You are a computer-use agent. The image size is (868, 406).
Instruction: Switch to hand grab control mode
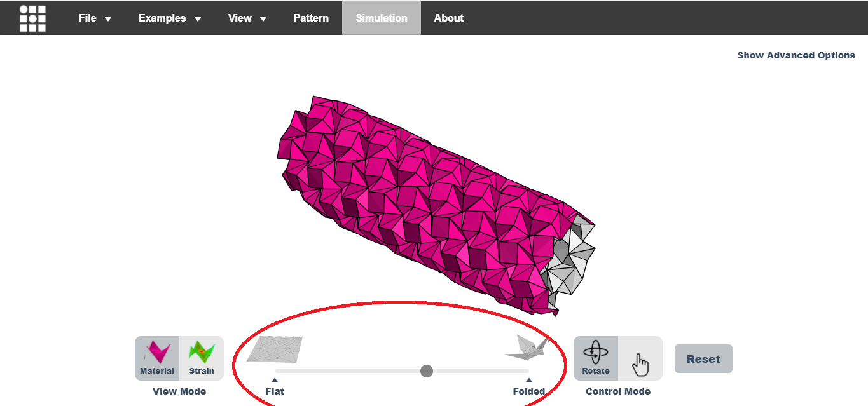tap(641, 359)
